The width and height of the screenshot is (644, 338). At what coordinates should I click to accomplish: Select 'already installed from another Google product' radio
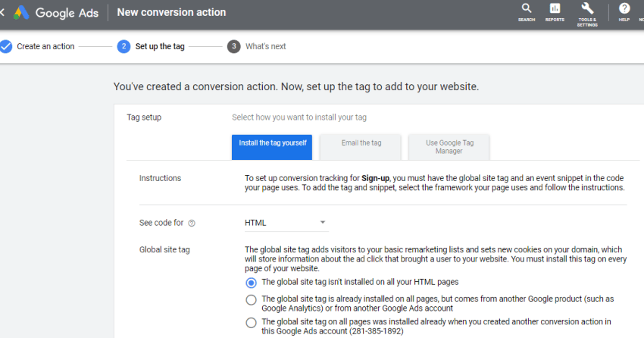coord(251,300)
